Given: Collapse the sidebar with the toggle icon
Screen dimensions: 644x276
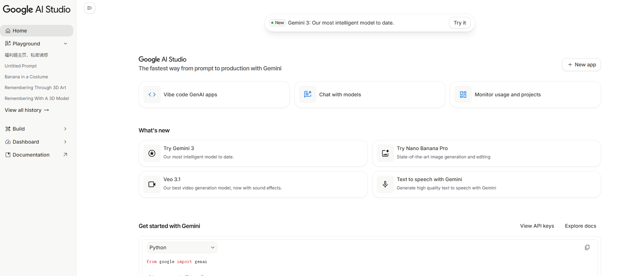Looking at the screenshot, I should pos(90,8).
